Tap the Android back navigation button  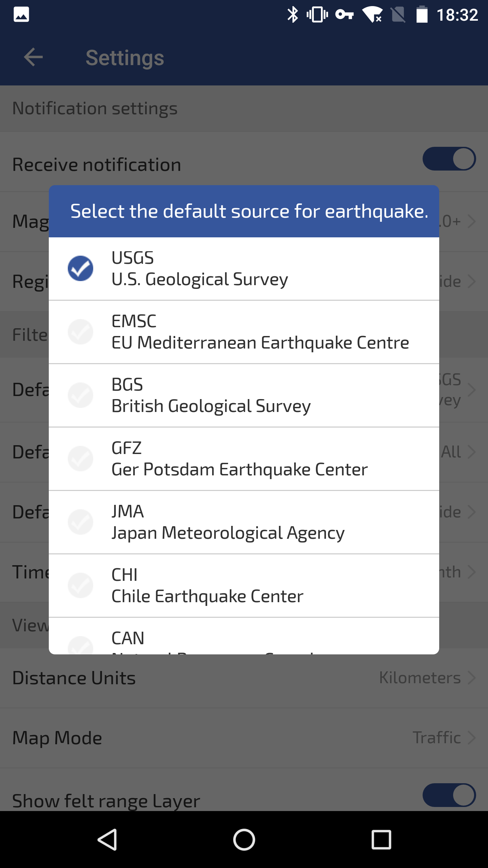tap(107, 840)
